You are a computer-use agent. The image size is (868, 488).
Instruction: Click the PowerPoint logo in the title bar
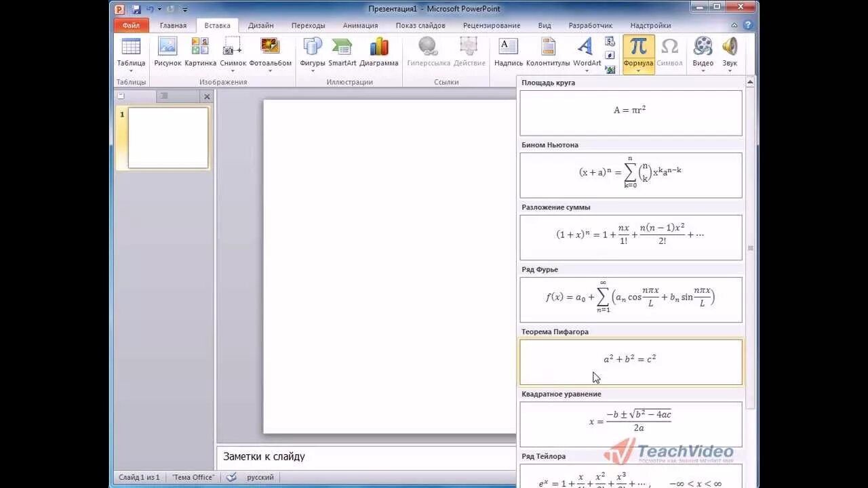click(119, 9)
